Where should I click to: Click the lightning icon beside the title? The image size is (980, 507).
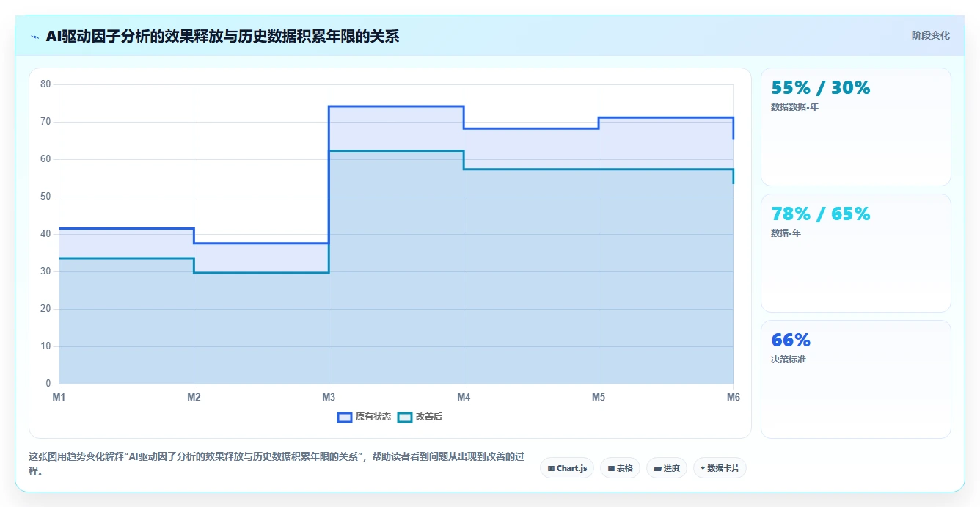[x=34, y=37]
